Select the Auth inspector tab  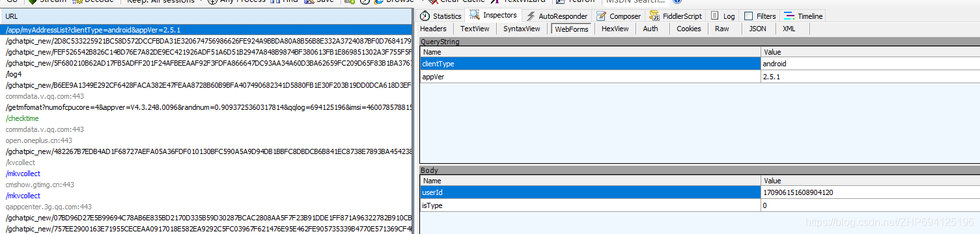[x=651, y=29]
